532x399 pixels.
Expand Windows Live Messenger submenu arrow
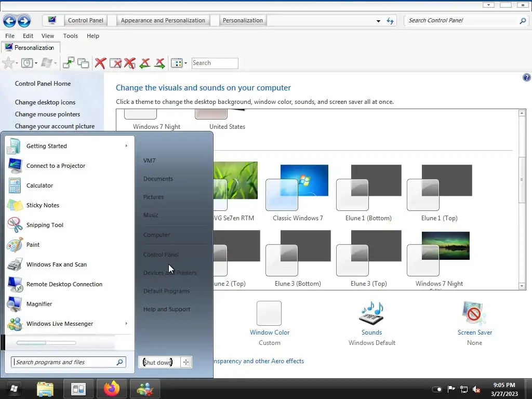[x=126, y=324]
